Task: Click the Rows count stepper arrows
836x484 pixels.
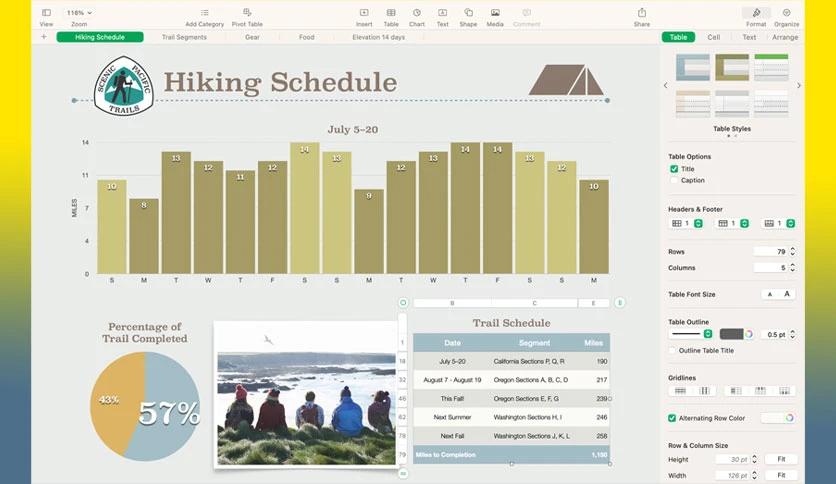Action: coord(792,251)
